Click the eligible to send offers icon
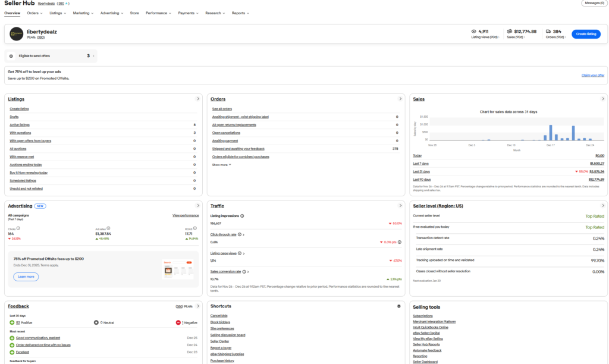 click(x=11, y=56)
